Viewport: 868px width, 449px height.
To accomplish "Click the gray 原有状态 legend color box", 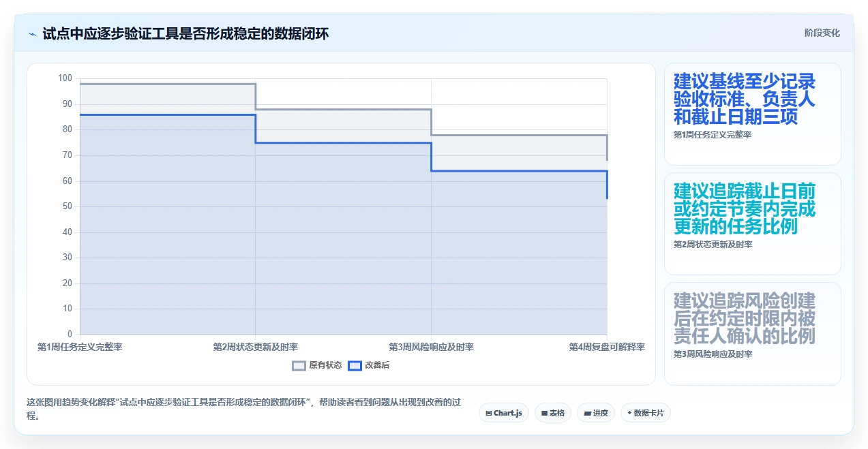I will point(299,365).
